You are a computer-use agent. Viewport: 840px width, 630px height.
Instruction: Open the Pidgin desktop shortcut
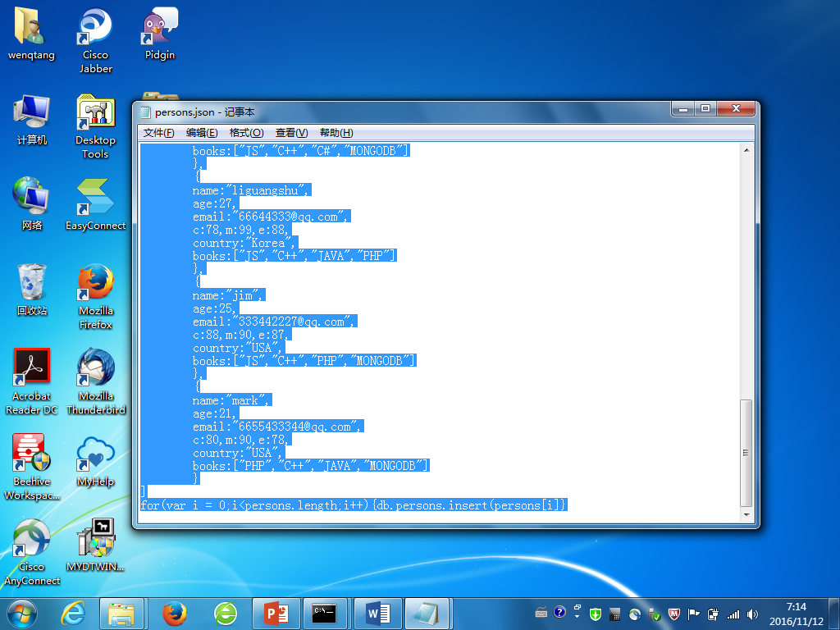160,33
